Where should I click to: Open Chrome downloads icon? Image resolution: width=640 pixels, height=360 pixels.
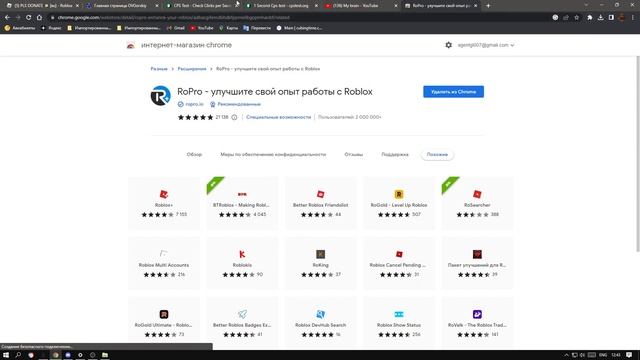tap(600, 18)
